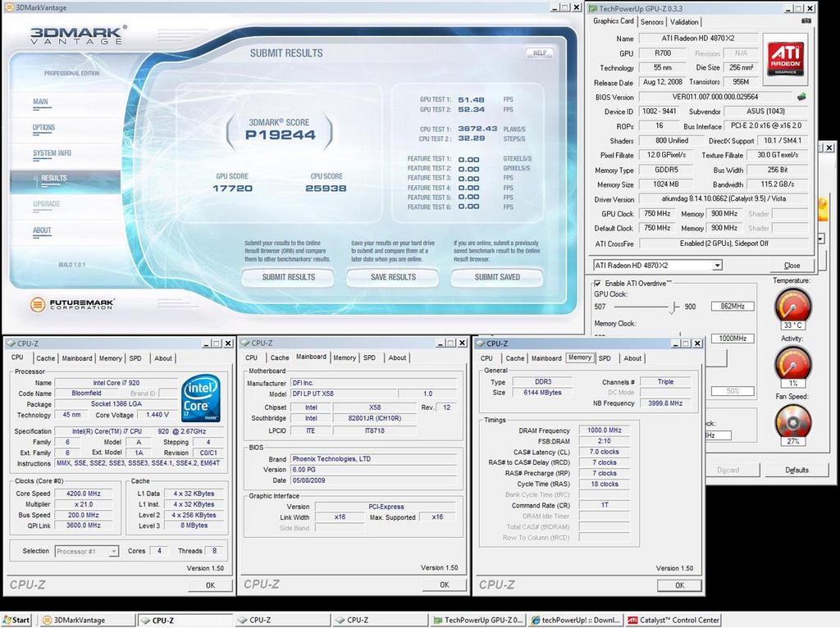Click OK in the CPU-Z CPU window
840x628 pixels.
pos(211,585)
